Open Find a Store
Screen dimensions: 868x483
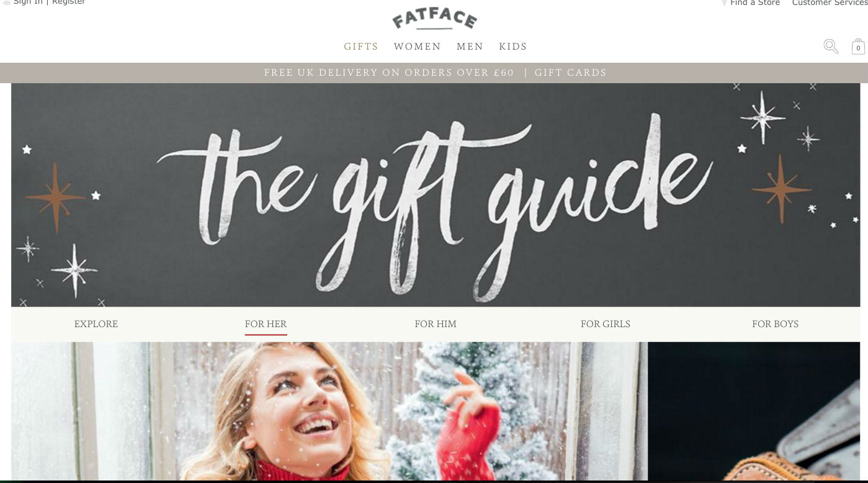755,2
